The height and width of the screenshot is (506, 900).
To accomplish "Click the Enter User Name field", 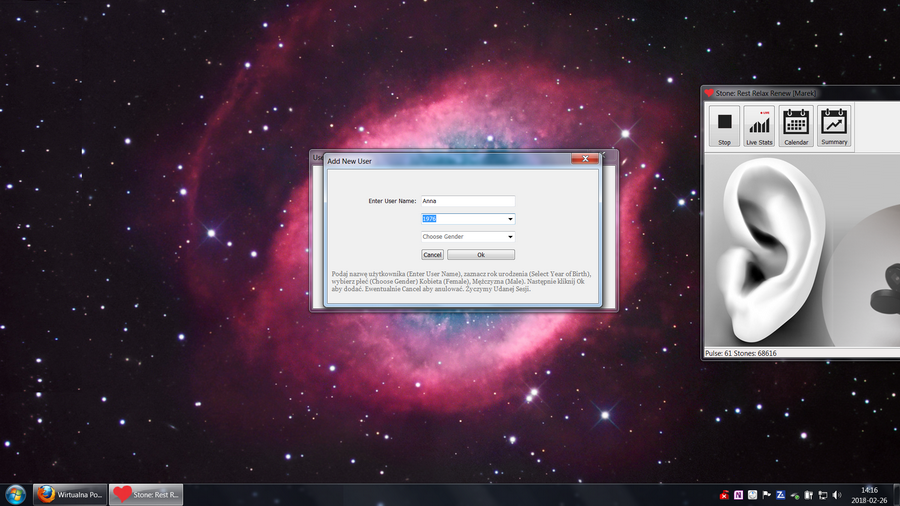I will (x=467, y=201).
